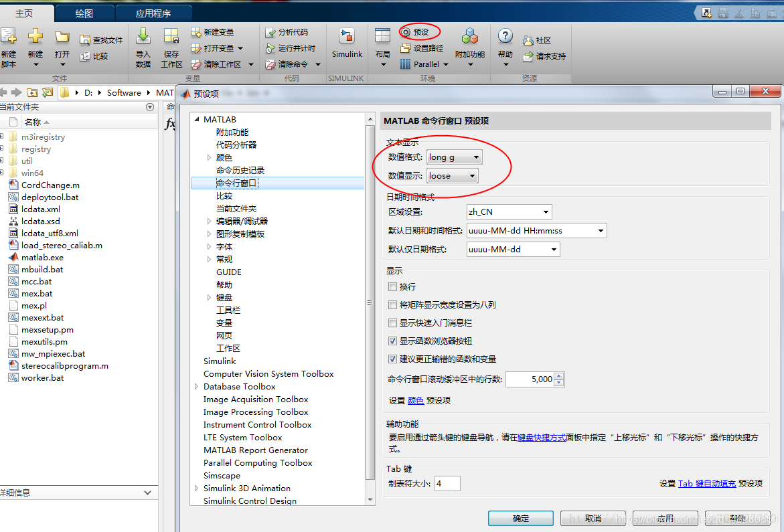This screenshot has height=532, width=784.
Task: Expand the 编辑器/调试器 tree node
Action: [209, 221]
